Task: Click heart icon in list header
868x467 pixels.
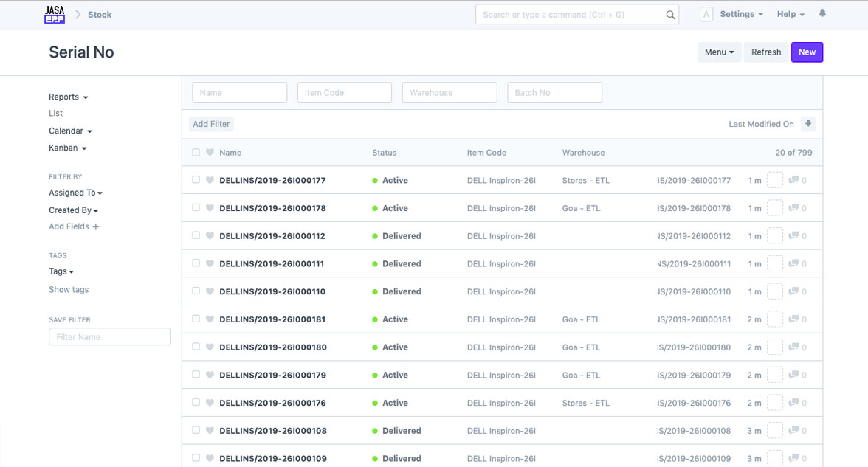Action: click(x=210, y=153)
